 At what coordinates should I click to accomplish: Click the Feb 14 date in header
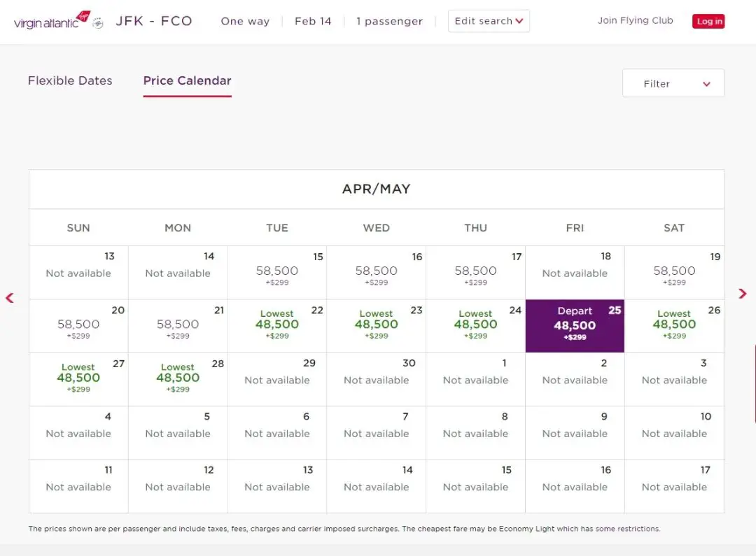[313, 21]
